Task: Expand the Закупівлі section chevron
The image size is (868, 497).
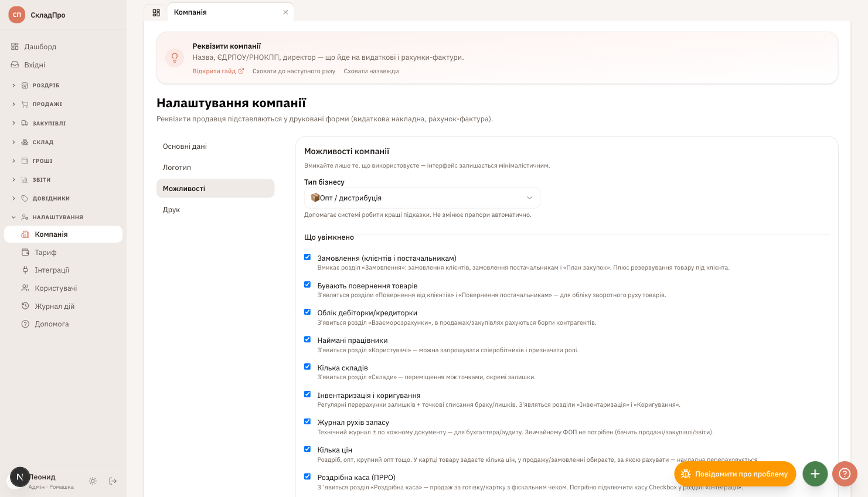Action: [x=13, y=123]
